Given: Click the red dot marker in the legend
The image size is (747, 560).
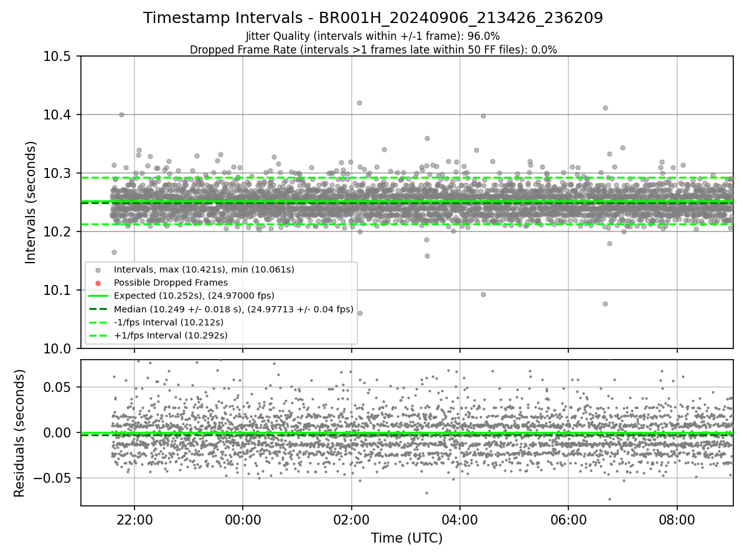Looking at the screenshot, I should pos(98,283).
